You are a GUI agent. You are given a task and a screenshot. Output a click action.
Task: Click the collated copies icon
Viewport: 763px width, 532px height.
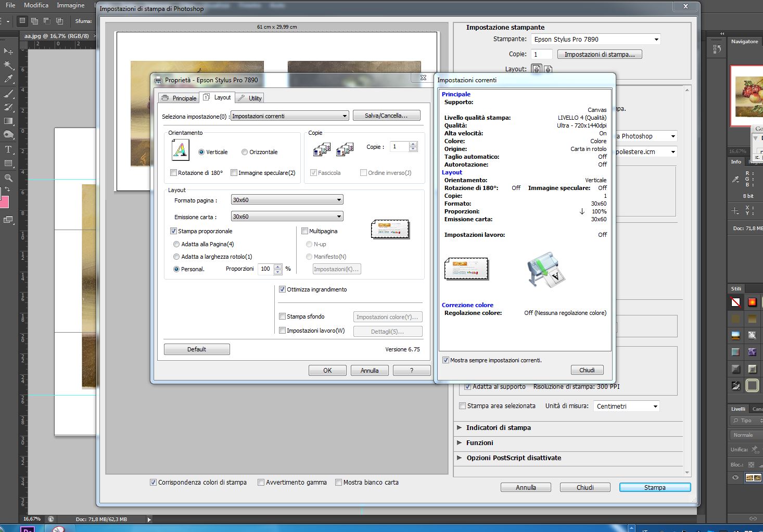coord(322,150)
